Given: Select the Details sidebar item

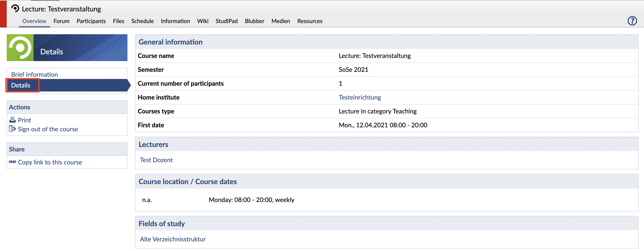Looking at the screenshot, I should 21,85.
